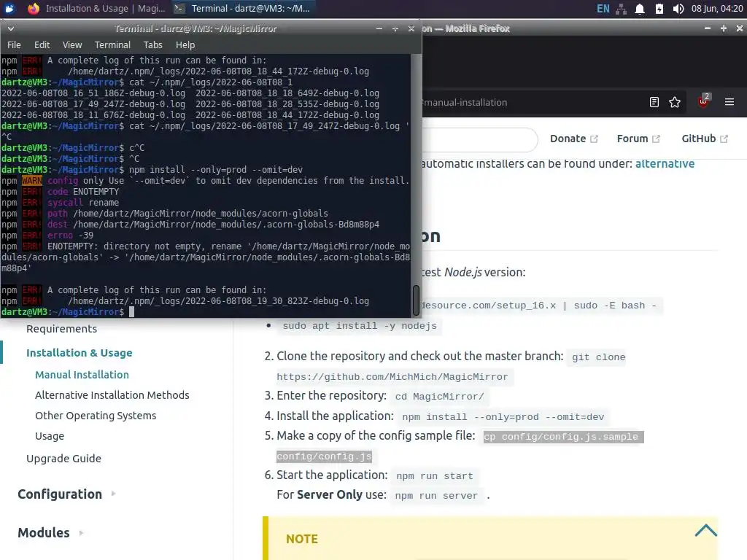
Task: Open the terminal Tabs menu
Action: 153,44
